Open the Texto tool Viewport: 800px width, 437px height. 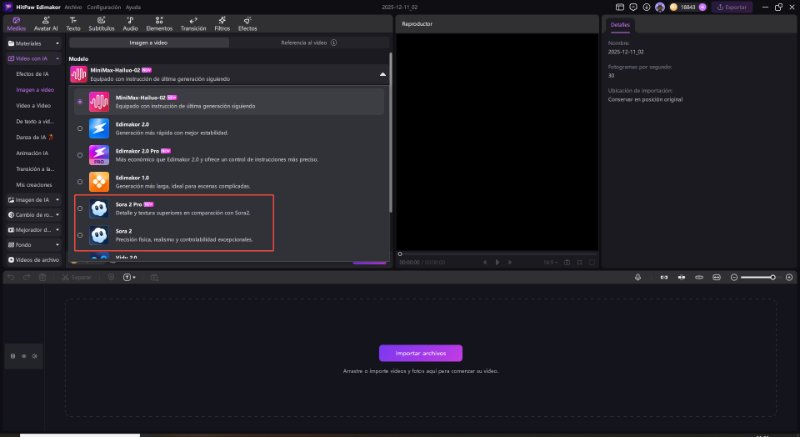tap(73, 24)
